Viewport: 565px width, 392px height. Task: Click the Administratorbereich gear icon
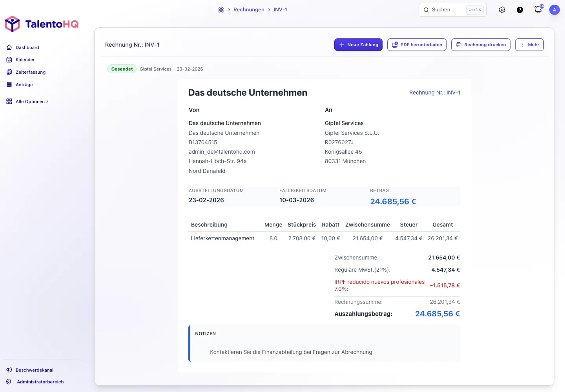(x=8, y=381)
